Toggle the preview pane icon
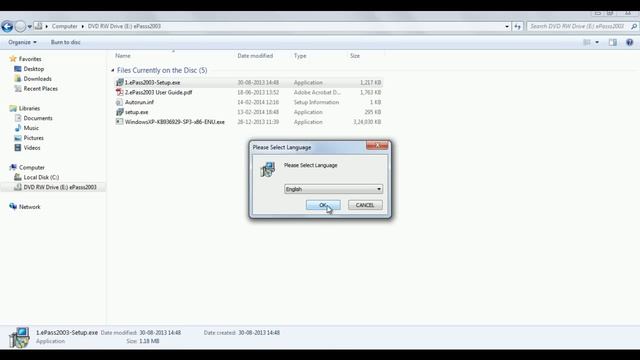The image size is (640, 360). [613, 42]
